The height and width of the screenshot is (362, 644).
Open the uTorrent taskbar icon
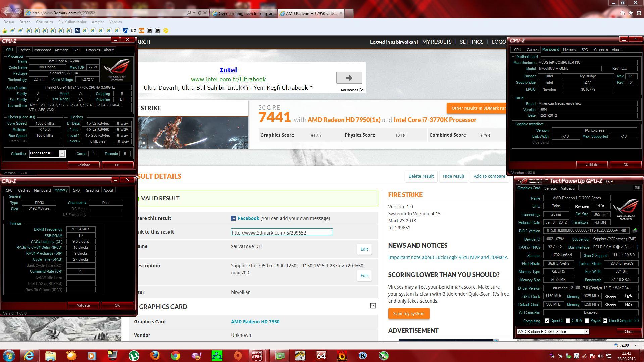point(134,355)
